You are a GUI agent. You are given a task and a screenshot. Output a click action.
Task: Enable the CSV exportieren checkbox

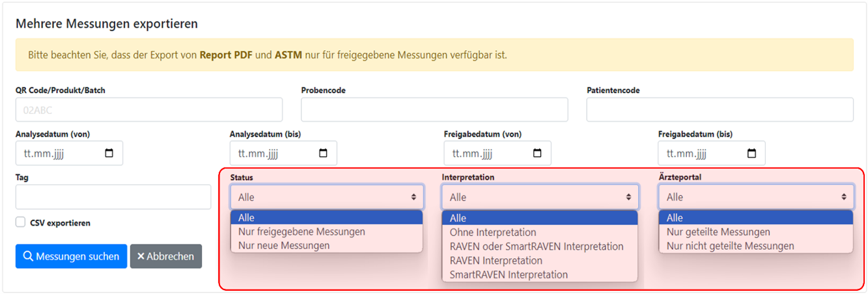point(20,222)
